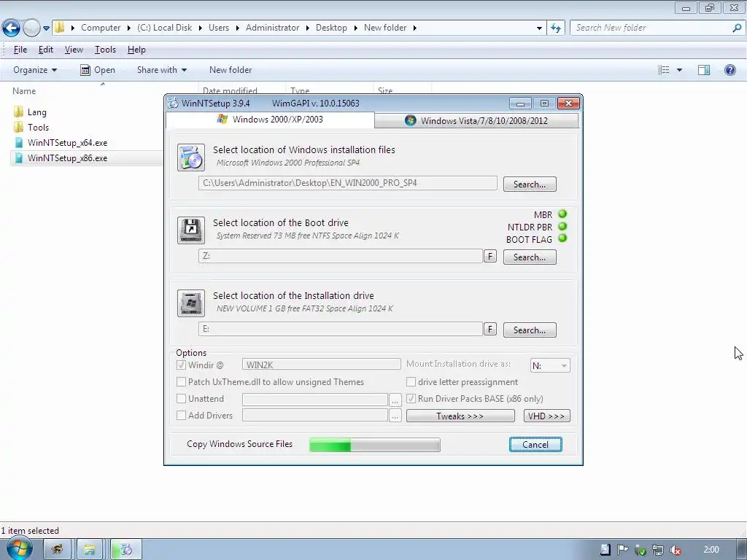Open the view options dropdown arrow
Screen dimensions: 747x560
click(679, 70)
